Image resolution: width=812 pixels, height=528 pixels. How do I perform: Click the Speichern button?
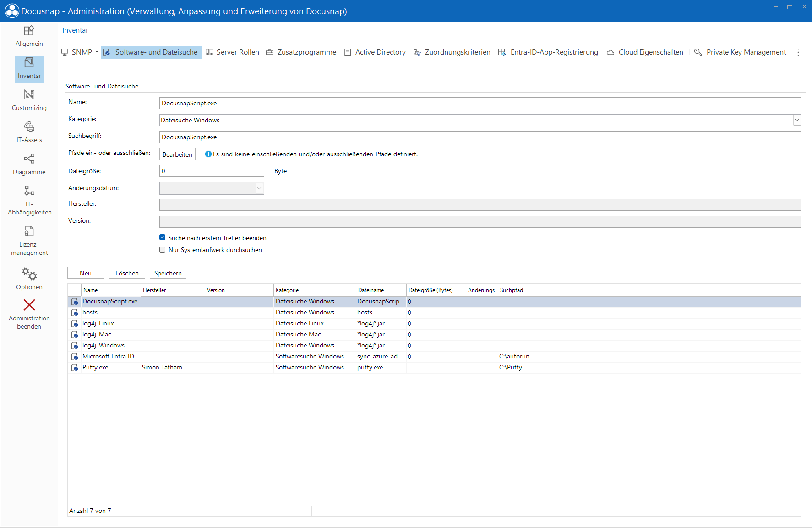[168, 273]
